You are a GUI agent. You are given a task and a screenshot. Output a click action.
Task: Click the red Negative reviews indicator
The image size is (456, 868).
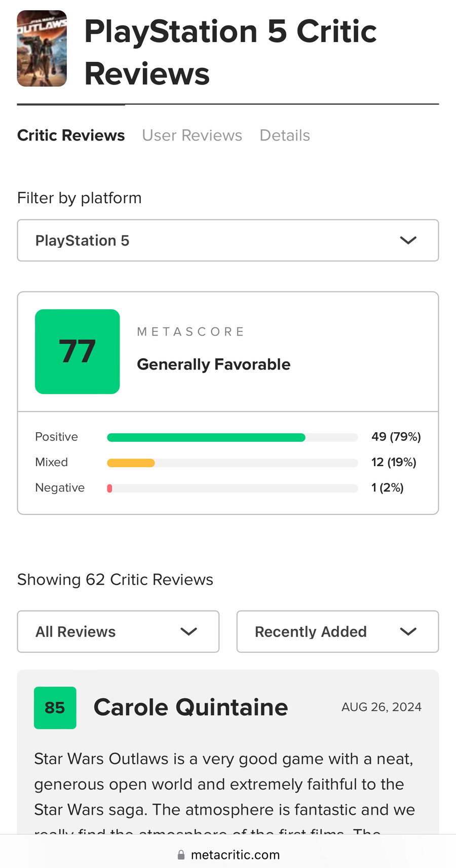point(109,488)
